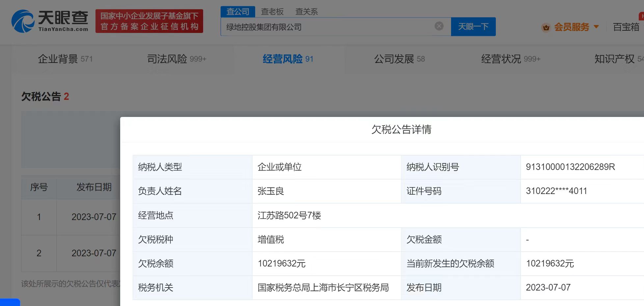Click the red 官方备案企业征信机构 banner

point(149,21)
